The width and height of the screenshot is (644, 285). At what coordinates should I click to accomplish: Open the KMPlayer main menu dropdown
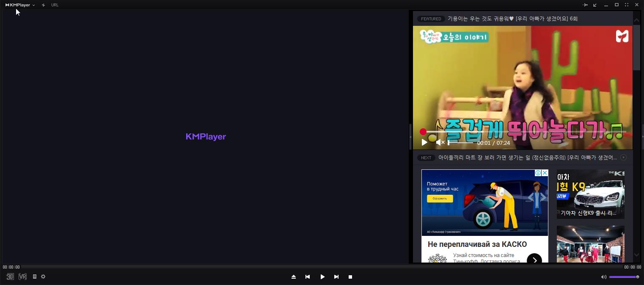(x=20, y=5)
